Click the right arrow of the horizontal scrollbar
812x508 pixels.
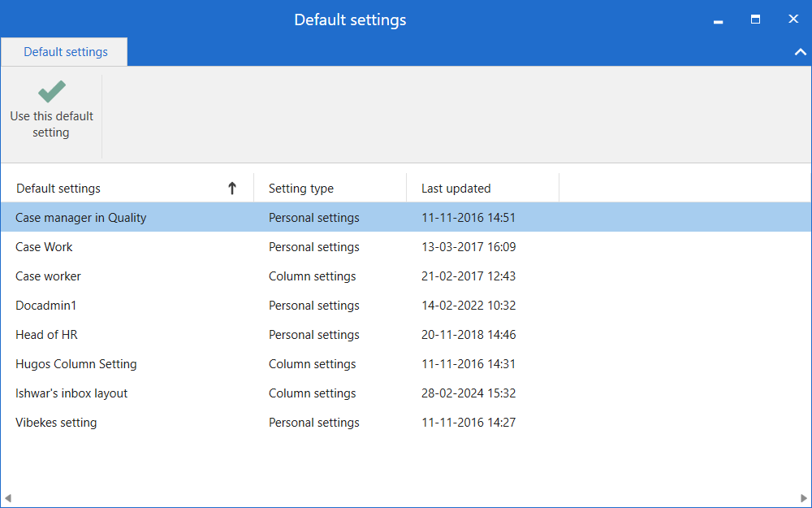pyautogui.click(x=804, y=498)
